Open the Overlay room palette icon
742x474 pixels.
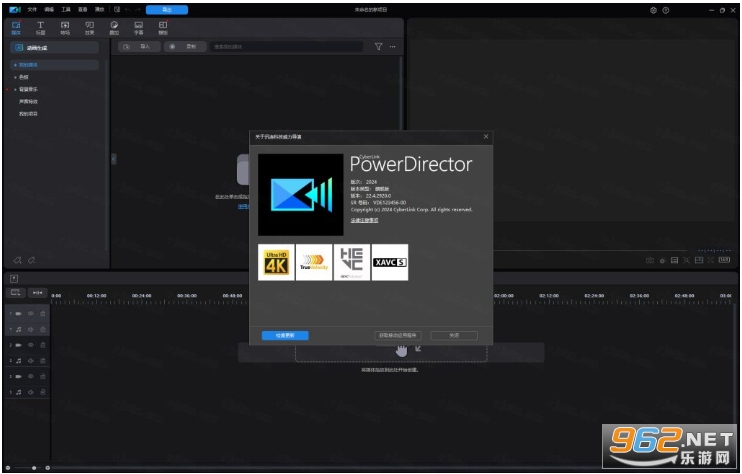click(x=114, y=27)
